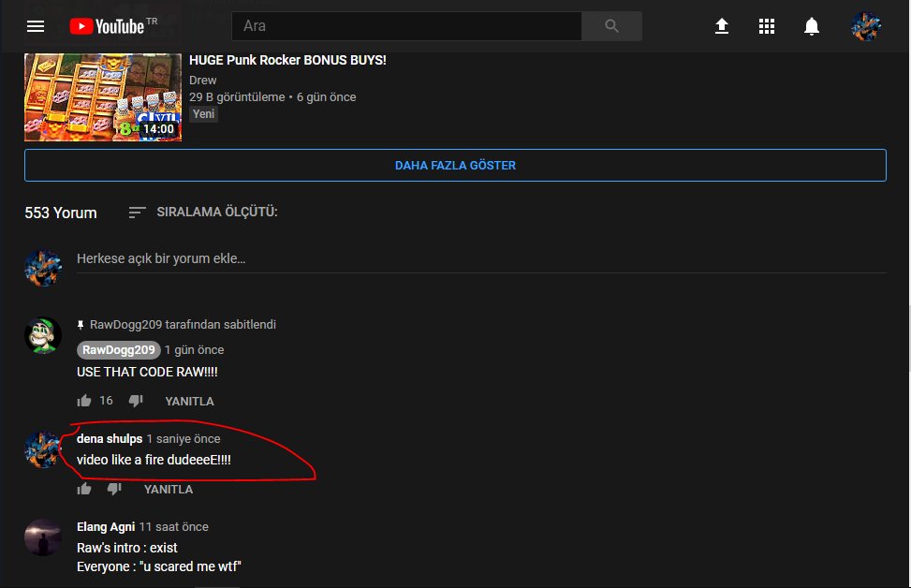Select the text 'Raw's intro : exist'
Viewport: 911px width, 588px height.
(127, 548)
